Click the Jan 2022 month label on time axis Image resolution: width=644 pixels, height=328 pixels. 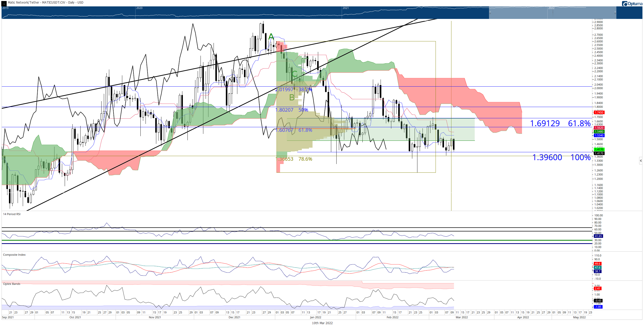pos(316,317)
